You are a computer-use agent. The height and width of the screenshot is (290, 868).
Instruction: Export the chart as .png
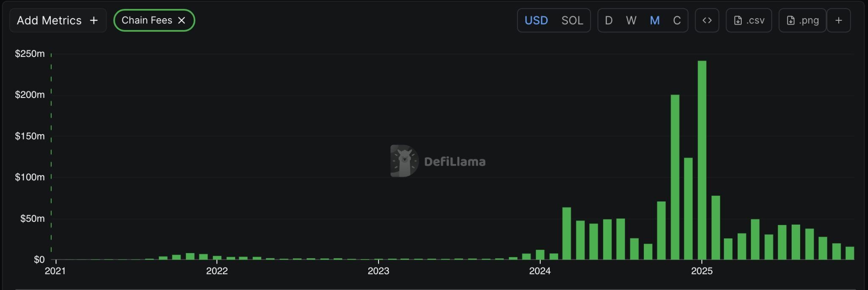pyautogui.click(x=802, y=20)
